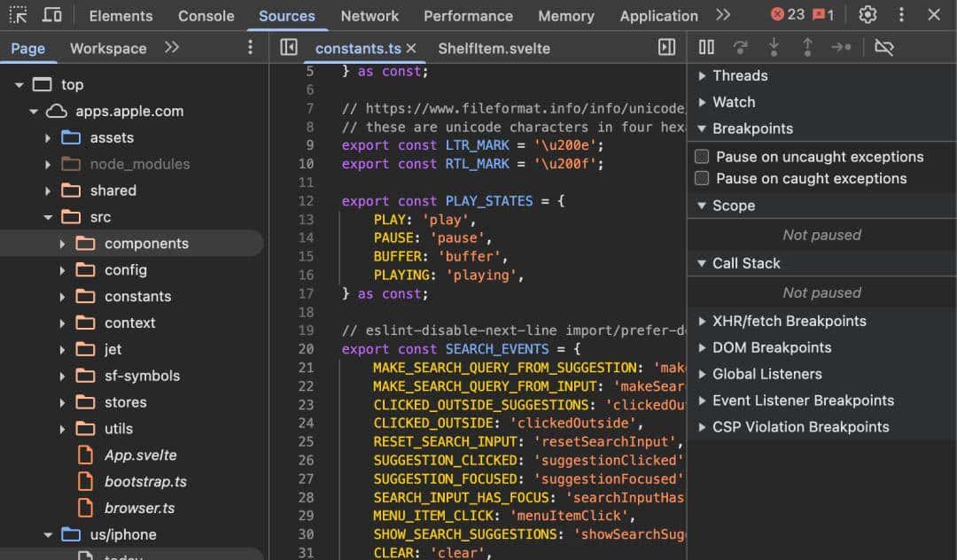957x560 pixels.
Task: Hide the debugger sidebar icon
Action: point(666,48)
